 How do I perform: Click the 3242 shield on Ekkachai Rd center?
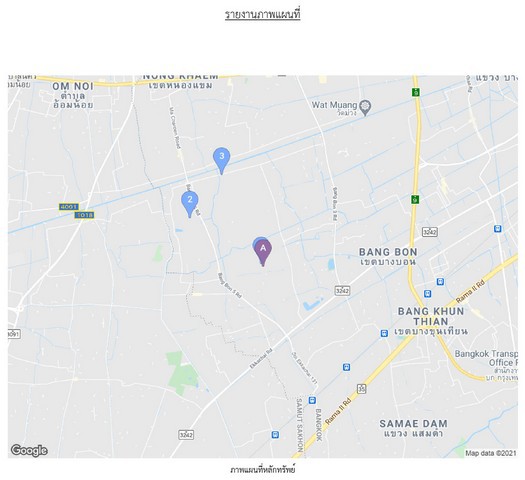coord(342,291)
